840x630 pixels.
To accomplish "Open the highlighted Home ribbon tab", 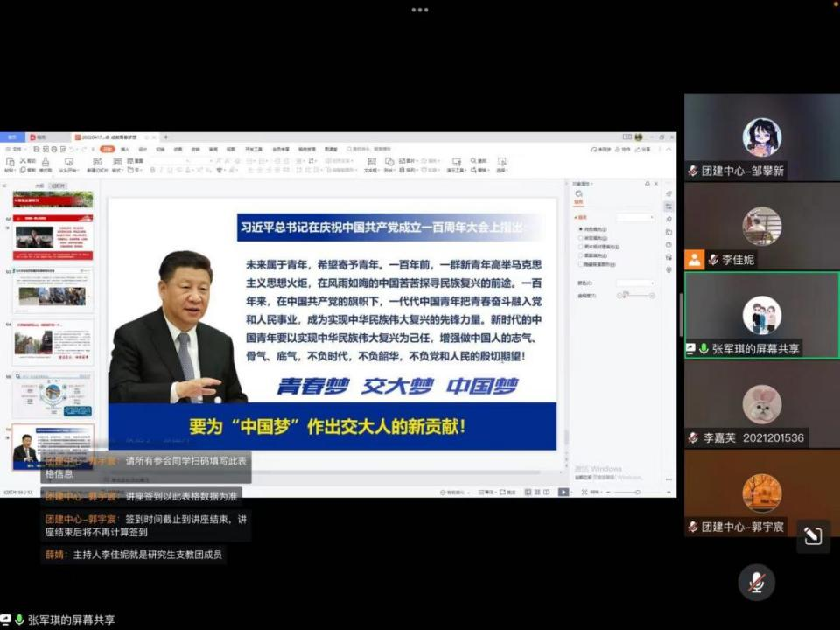I will (x=108, y=150).
